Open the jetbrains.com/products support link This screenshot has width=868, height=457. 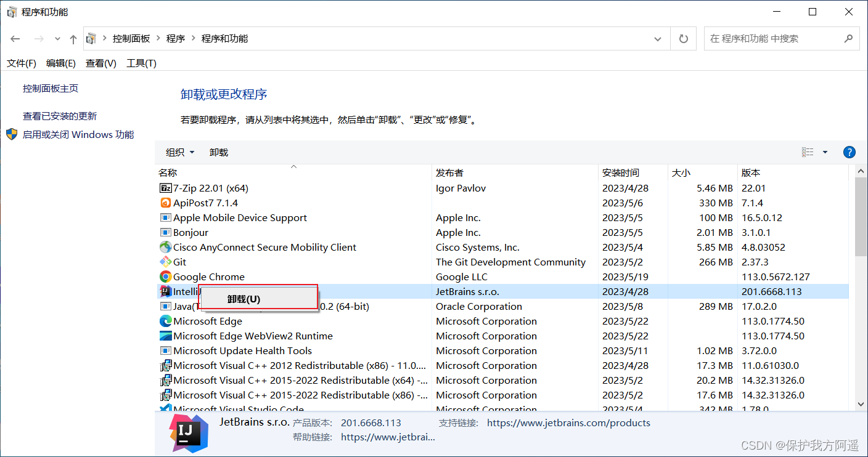(568, 423)
